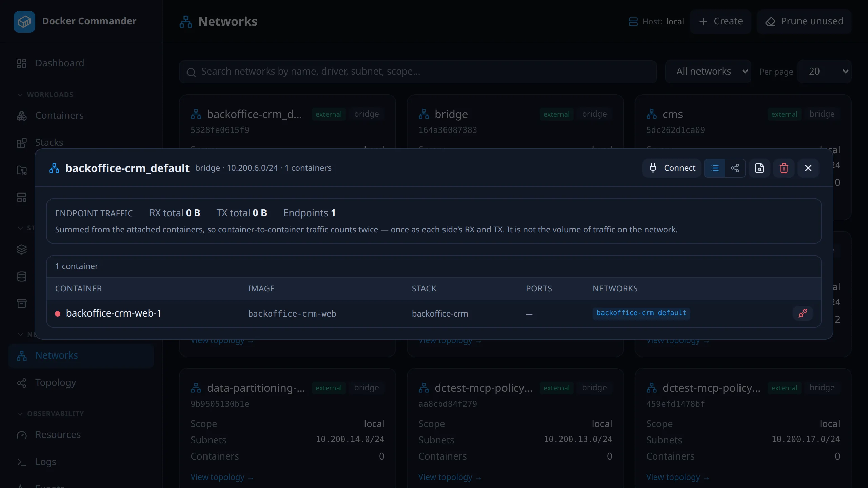Open the Dashboard sidebar item
The image size is (868, 488).
pyautogui.click(x=81, y=63)
